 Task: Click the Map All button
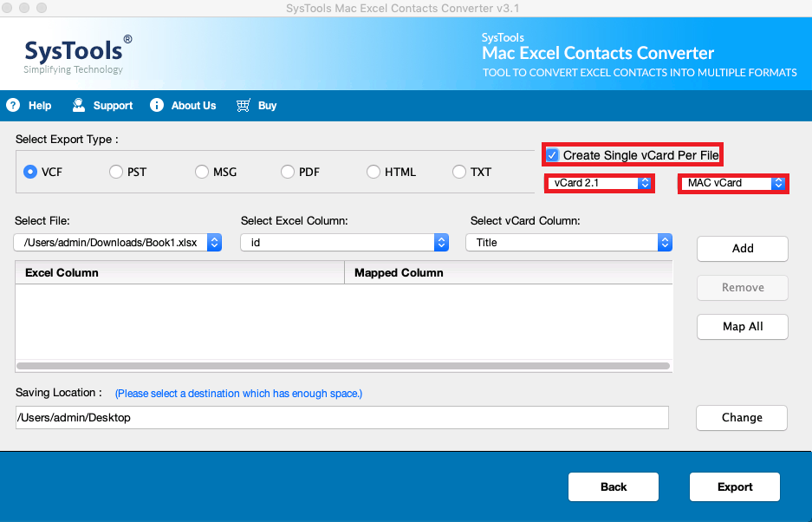coord(743,326)
